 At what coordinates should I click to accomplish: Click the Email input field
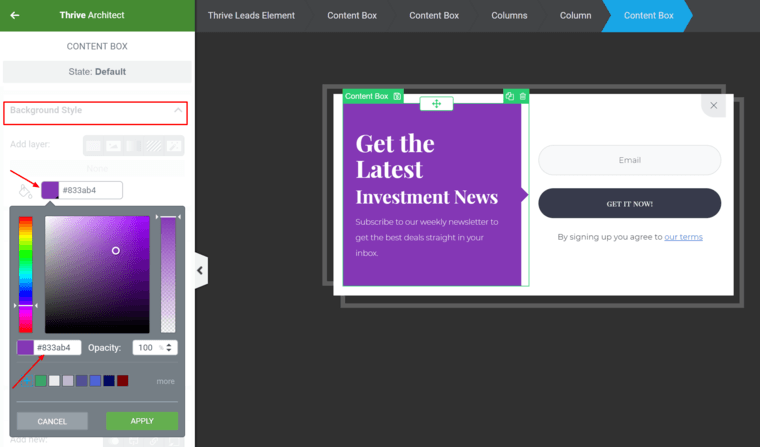tap(629, 160)
